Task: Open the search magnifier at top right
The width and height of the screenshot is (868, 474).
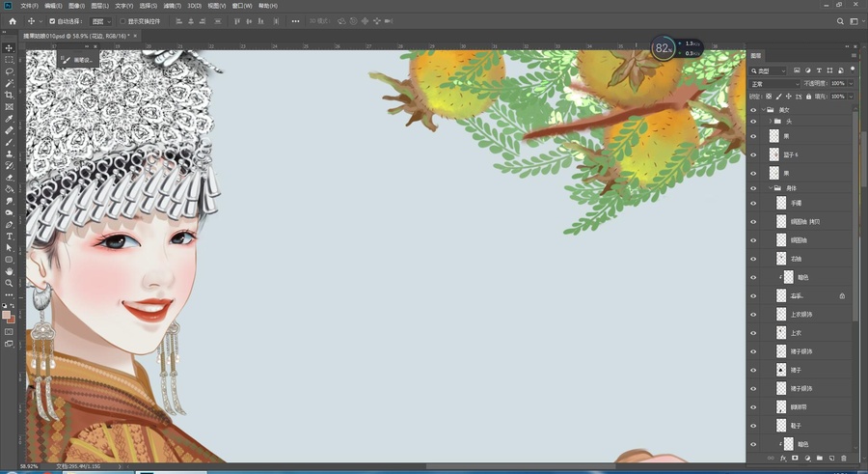Action: pyautogui.click(x=840, y=21)
